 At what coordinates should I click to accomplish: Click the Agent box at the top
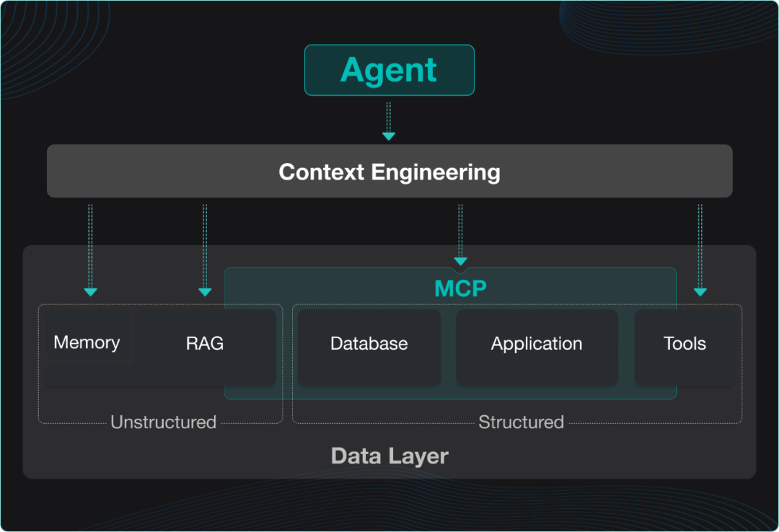click(x=389, y=70)
